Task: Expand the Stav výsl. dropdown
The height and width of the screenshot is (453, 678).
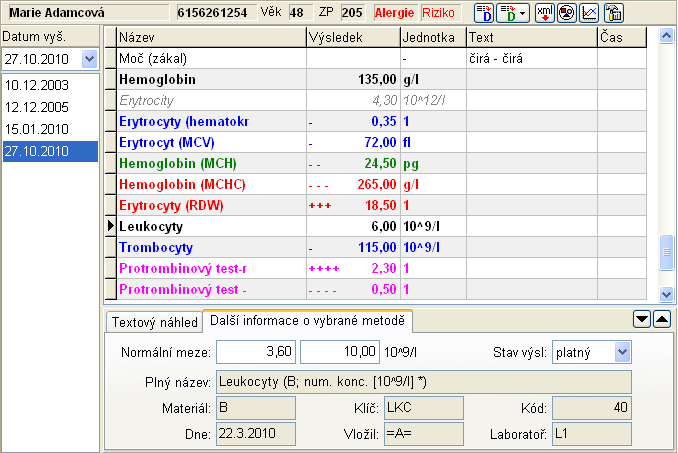Action: click(x=622, y=352)
